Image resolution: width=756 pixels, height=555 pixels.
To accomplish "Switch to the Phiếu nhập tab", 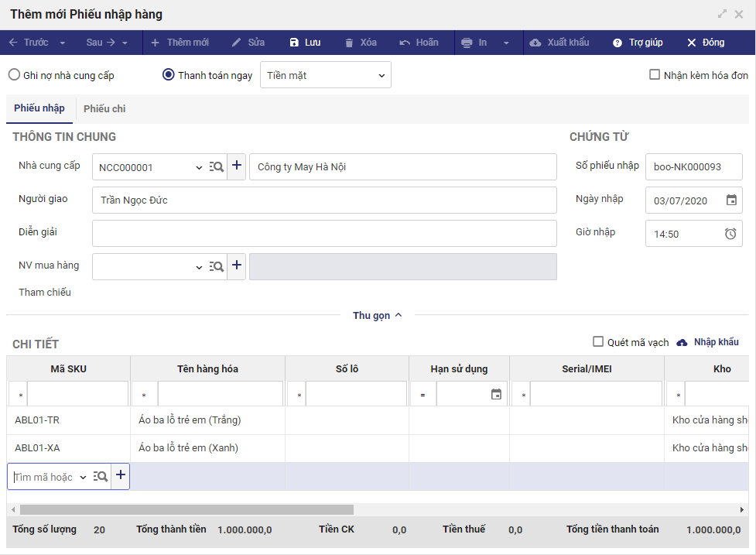I will click(39, 108).
